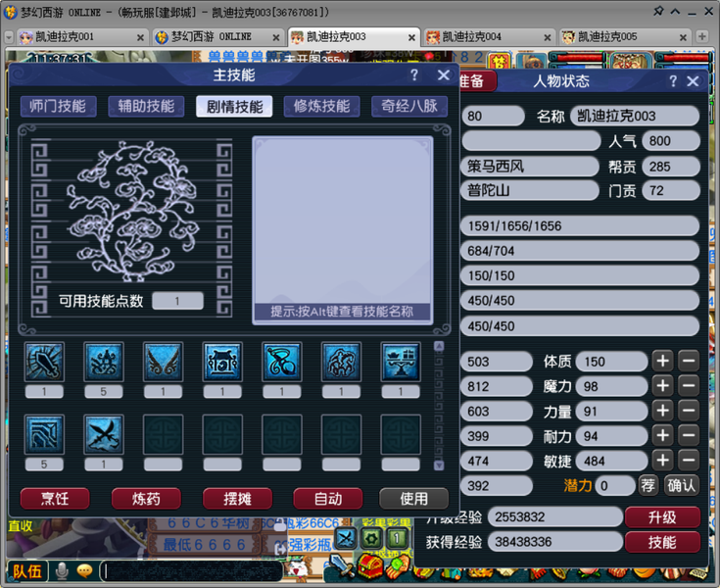Switch to the 辅助技能 tab

(x=146, y=106)
